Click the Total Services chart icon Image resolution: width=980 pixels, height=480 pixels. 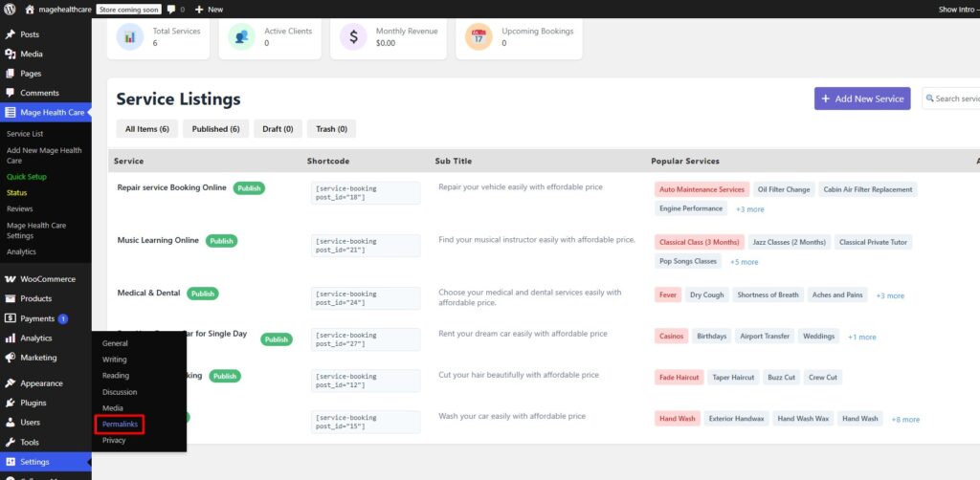[130, 37]
